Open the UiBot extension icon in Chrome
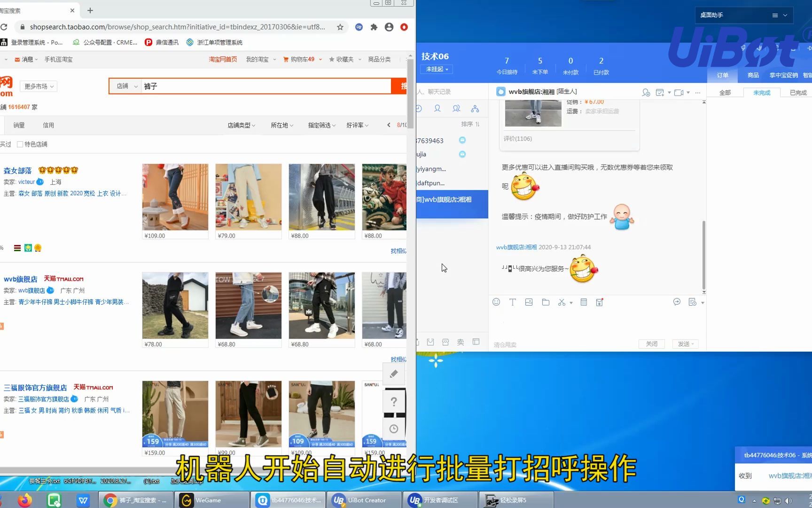This screenshot has height=508, width=812. coord(359,27)
